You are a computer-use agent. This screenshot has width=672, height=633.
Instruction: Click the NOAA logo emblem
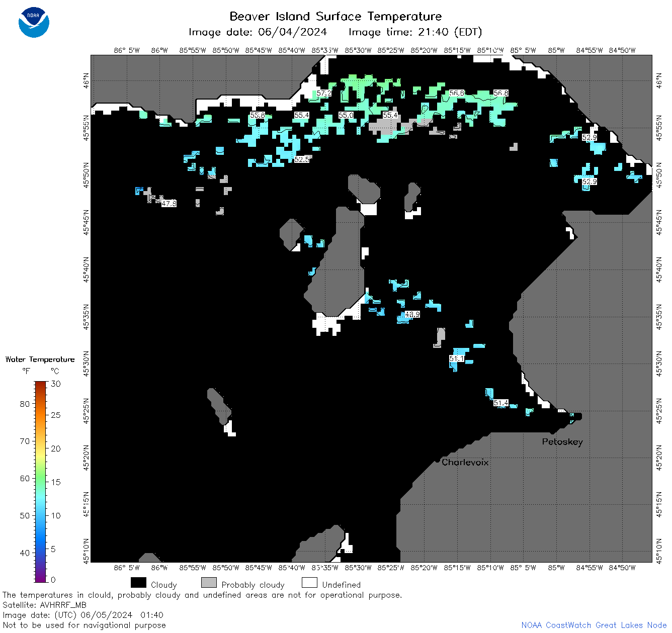(34, 22)
